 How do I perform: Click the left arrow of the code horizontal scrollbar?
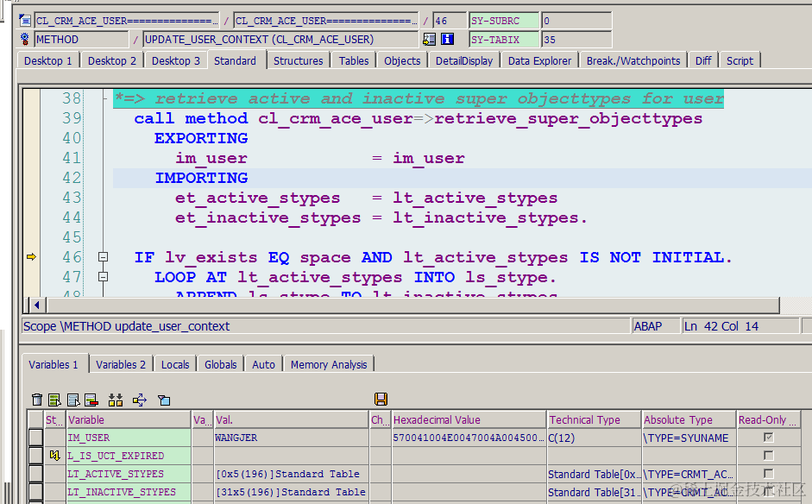(36, 306)
